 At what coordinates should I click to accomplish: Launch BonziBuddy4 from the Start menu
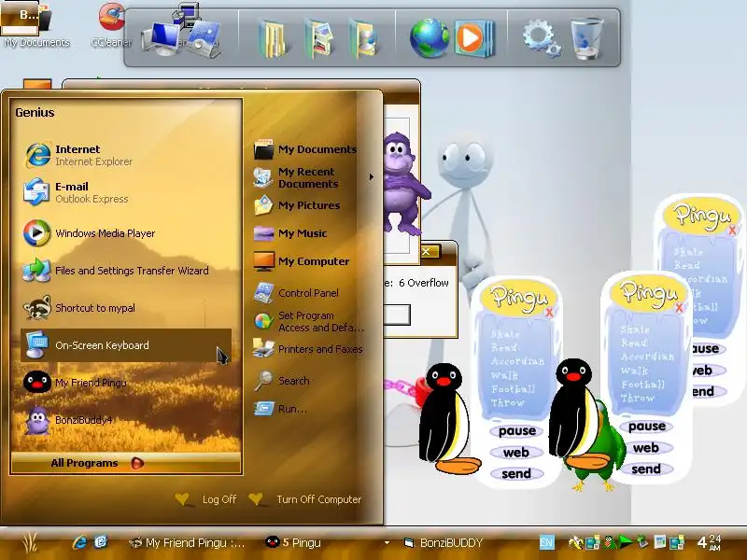(x=126, y=420)
